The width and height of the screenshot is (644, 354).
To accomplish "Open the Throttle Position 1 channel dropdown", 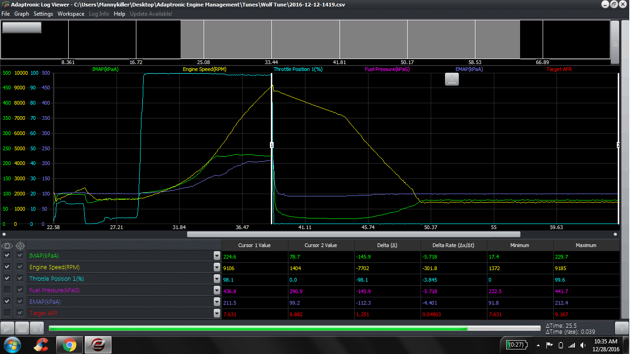I will click(217, 278).
